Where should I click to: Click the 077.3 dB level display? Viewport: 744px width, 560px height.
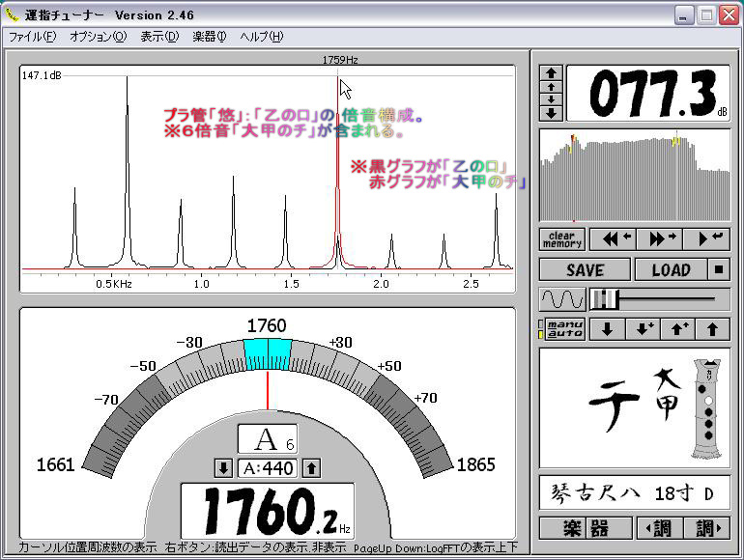pyautogui.click(x=648, y=94)
